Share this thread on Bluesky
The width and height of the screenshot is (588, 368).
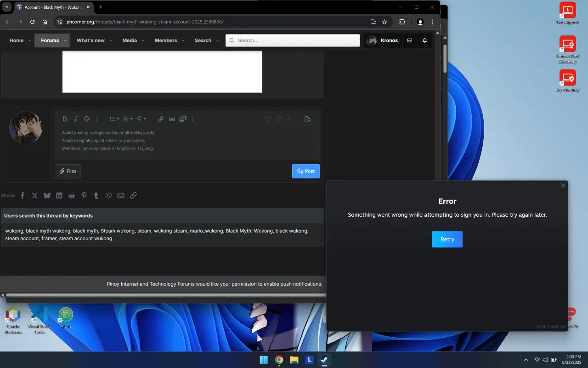click(x=47, y=195)
